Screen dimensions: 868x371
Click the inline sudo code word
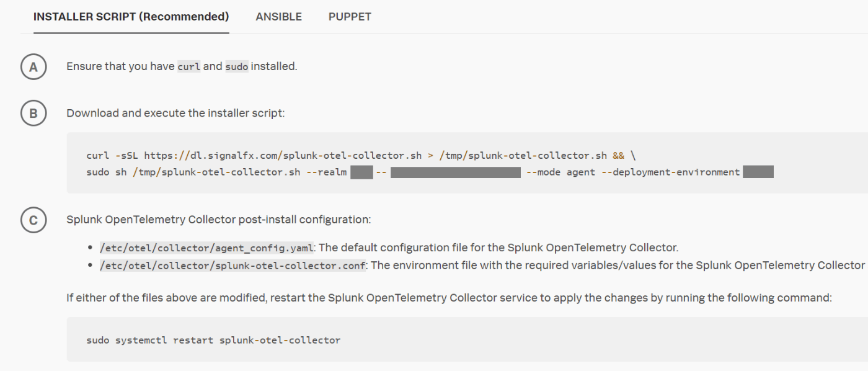click(x=236, y=66)
